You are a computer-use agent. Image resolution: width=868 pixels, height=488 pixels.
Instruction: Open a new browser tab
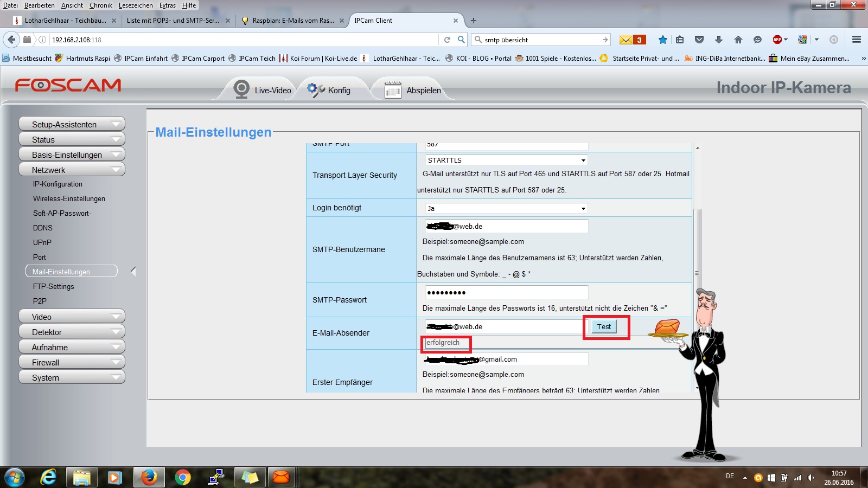pos(474,21)
